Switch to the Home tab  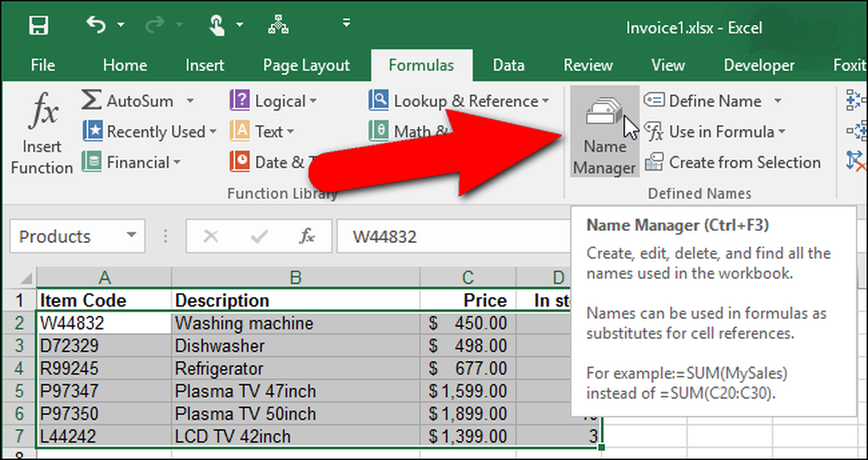pyautogui.click(x=125, y=65)
